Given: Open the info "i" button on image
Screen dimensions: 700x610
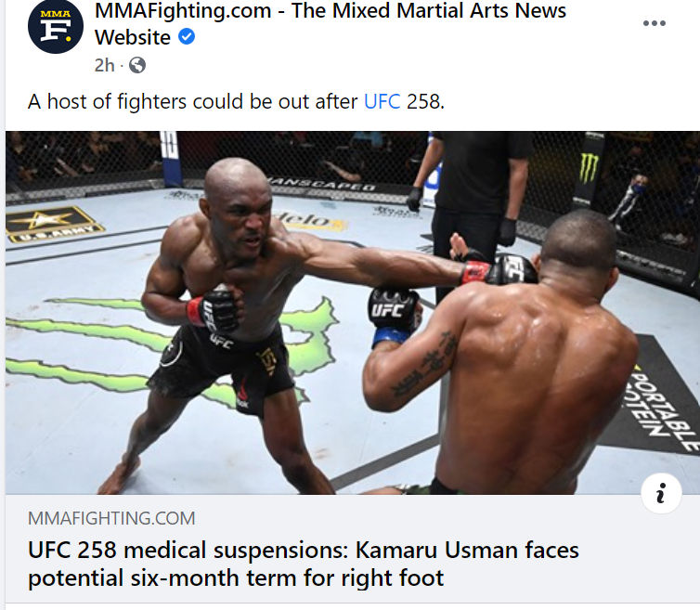Looking at the screenshot, I should coord(661,493).
